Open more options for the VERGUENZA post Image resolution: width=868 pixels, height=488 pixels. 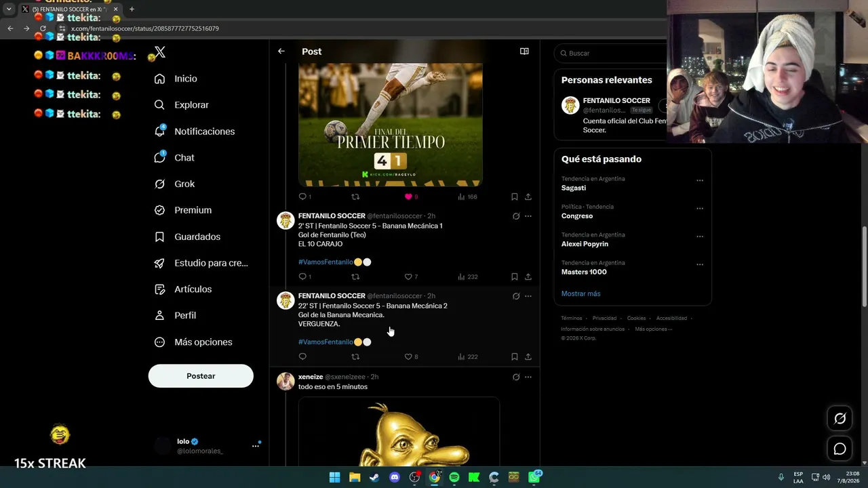point(528,296)
